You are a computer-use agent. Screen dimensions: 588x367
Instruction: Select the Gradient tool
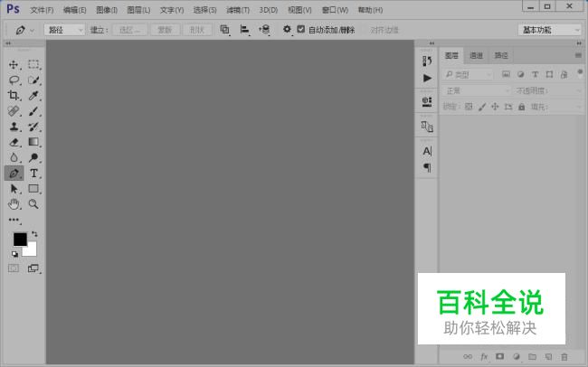33,142
